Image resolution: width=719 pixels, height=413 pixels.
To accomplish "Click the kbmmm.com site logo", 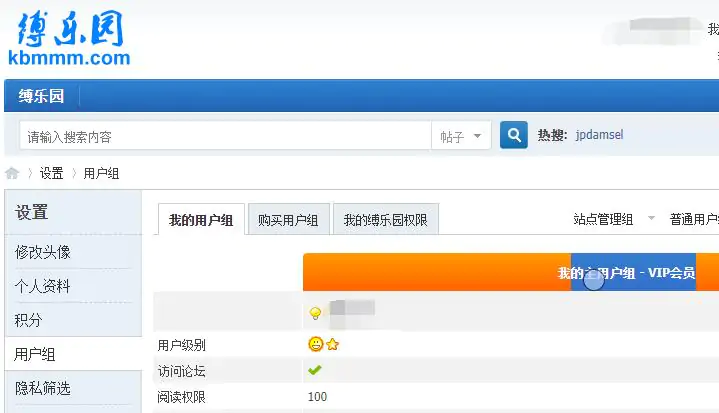I will (69, 39).
